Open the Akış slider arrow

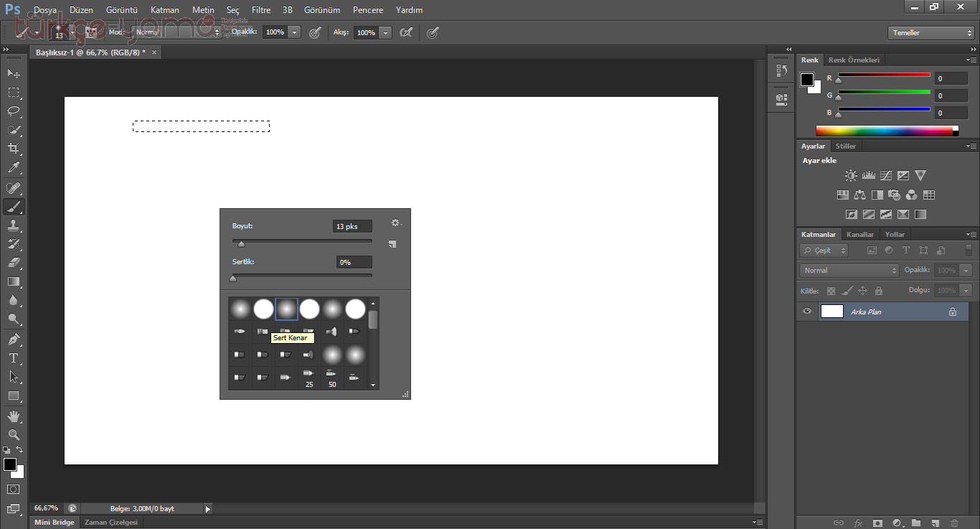386,32
